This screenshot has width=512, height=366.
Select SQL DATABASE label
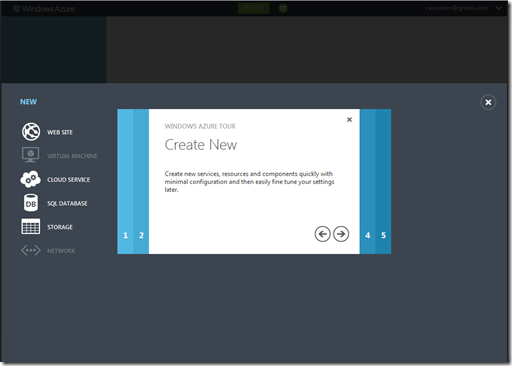(x=67, y=203)
